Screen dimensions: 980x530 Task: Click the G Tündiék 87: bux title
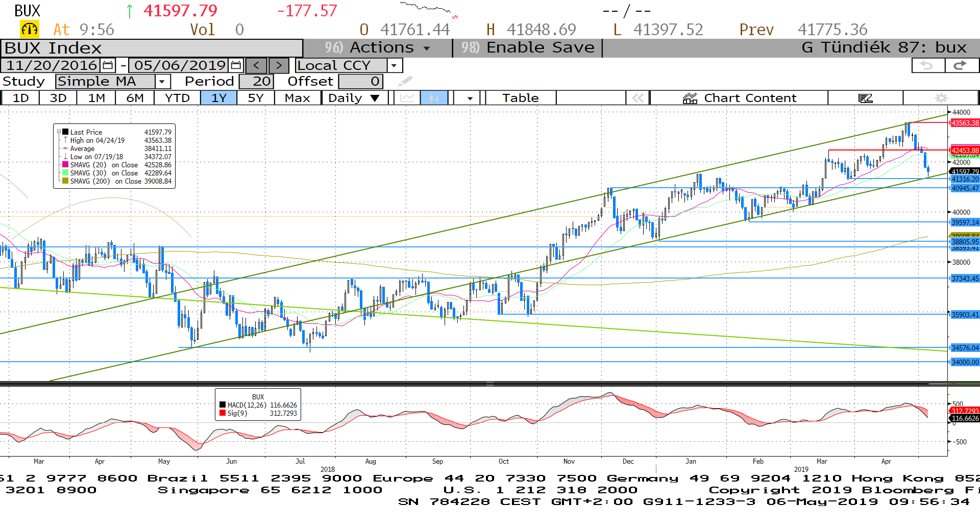(x=884, y=48)
